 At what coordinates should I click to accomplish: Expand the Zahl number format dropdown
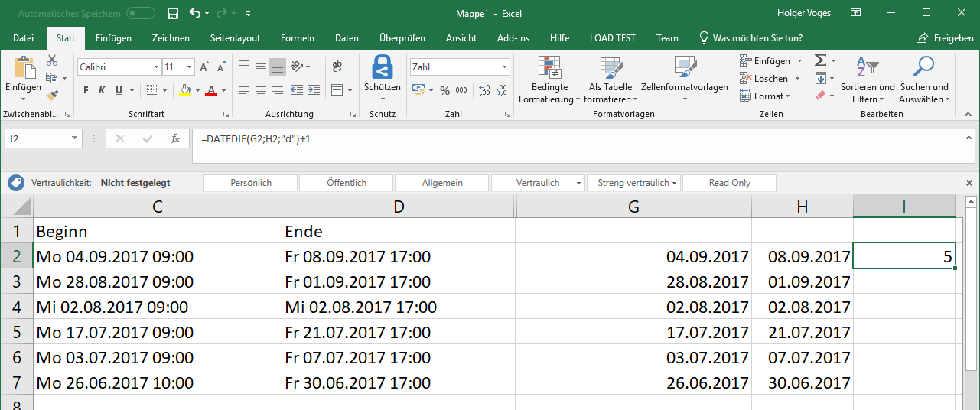504,67
